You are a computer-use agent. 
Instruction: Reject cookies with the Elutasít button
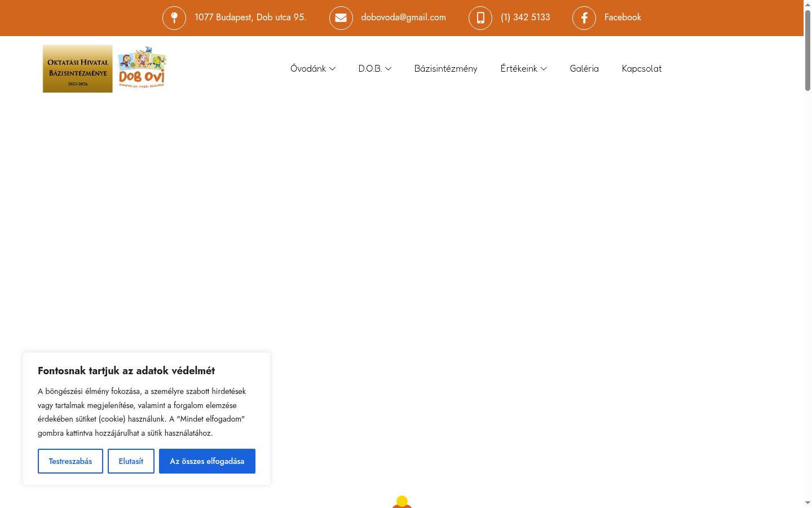point(131,461)
